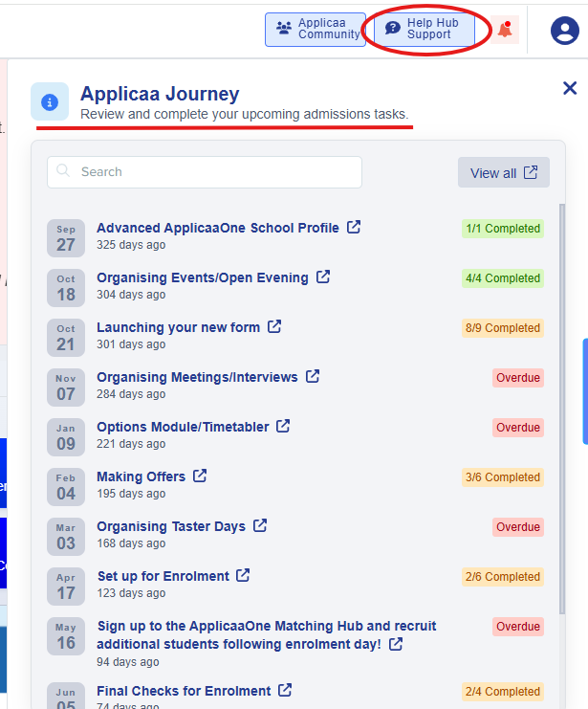
Task: Open Organising Meetings/Interviews task
Action: pos(197,377)
